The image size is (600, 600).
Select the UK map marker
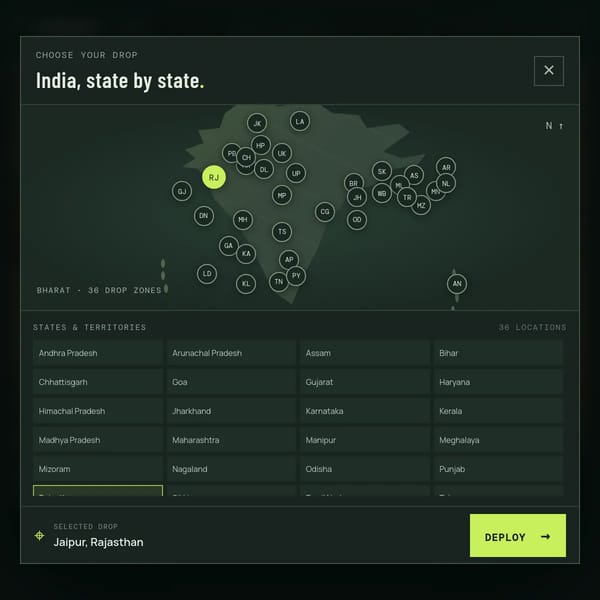(282, 153)
